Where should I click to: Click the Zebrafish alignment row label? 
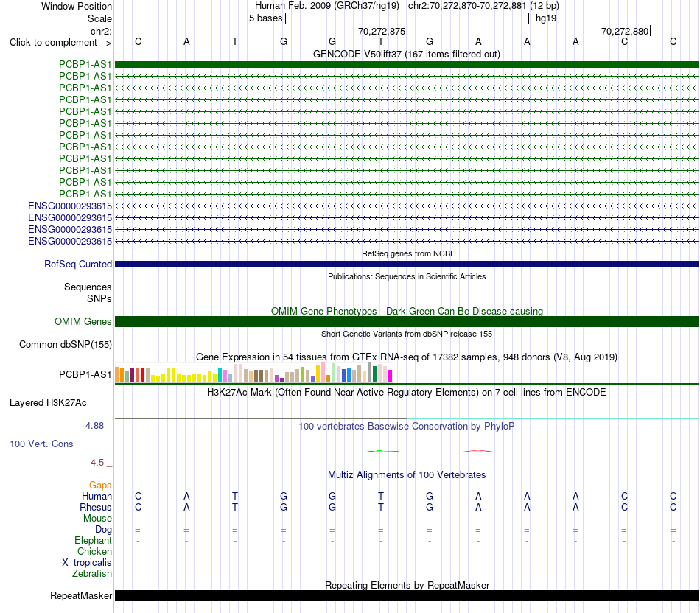click(x=92, y=574)
